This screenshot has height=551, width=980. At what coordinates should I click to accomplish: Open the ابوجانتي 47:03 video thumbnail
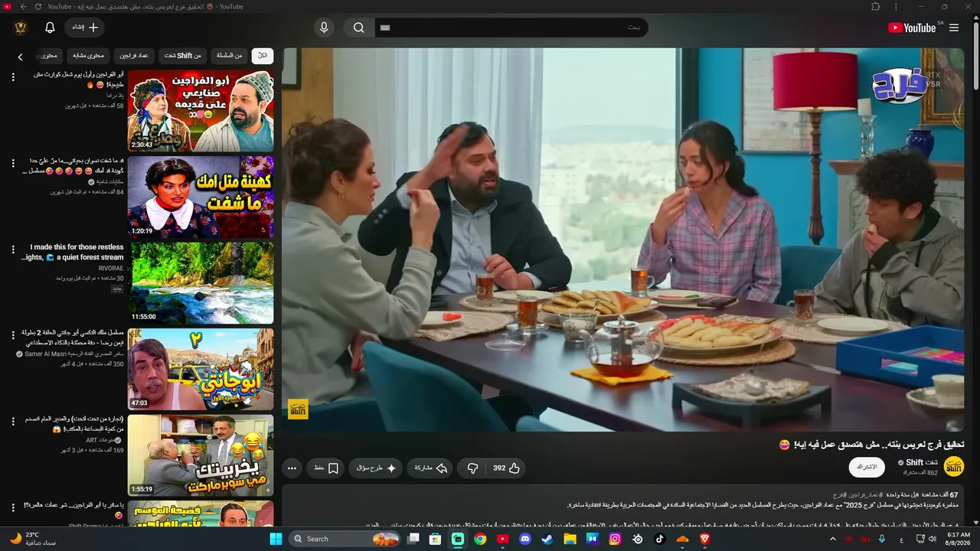click(x=201, y=370)
